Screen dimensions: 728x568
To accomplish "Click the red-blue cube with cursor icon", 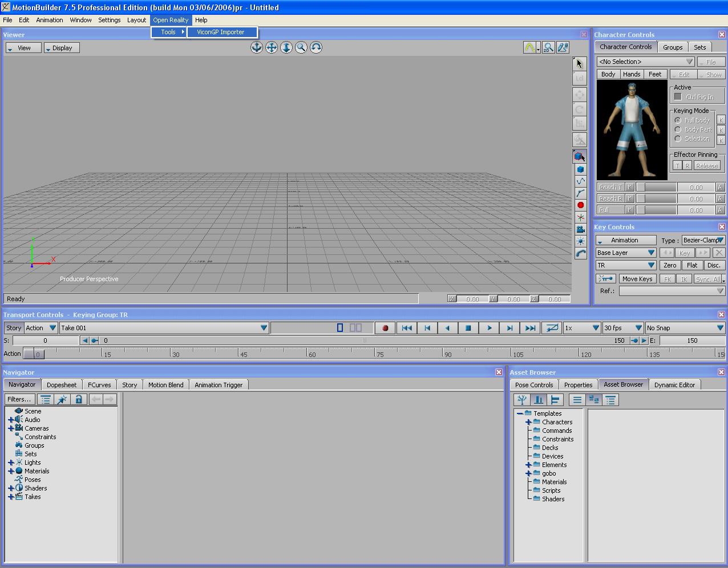I will pos(580,156).
